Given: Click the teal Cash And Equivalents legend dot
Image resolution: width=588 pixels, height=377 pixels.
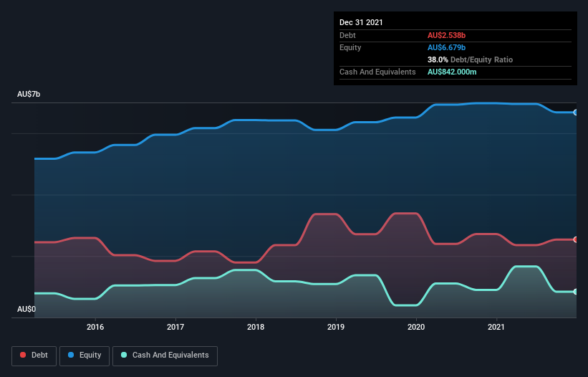Looking at the screenshot, I should click(124, 355).
